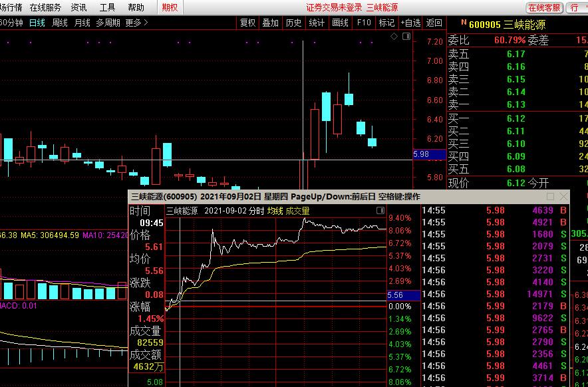Click the panel toggle icon on main chart
This screenshot has width=588, height=387.
(406, 37)
